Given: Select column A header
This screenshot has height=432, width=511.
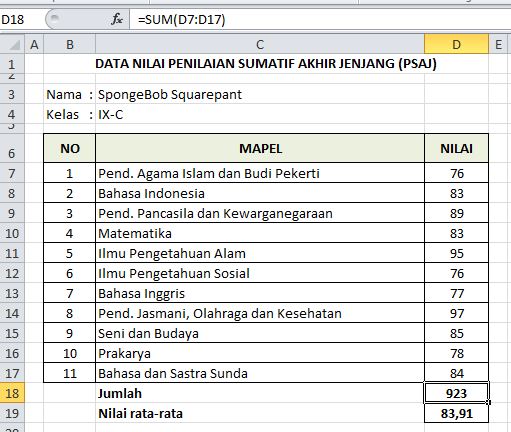Looking at the screenshot, I should (34, 44).
